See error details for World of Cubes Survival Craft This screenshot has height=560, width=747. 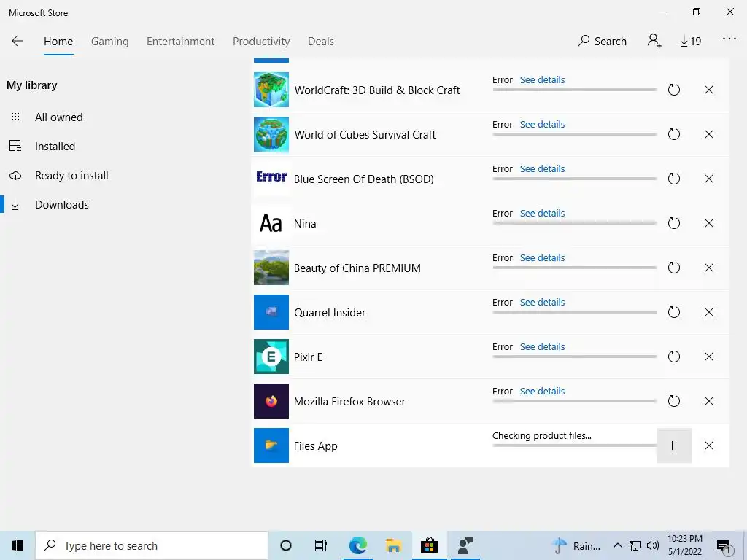coord(542,124)
